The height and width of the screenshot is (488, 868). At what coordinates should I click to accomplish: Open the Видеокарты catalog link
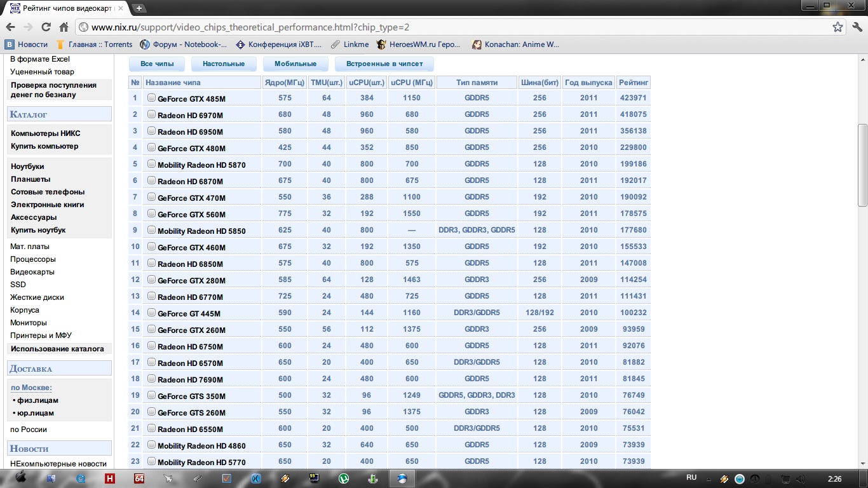coord(32,272)
